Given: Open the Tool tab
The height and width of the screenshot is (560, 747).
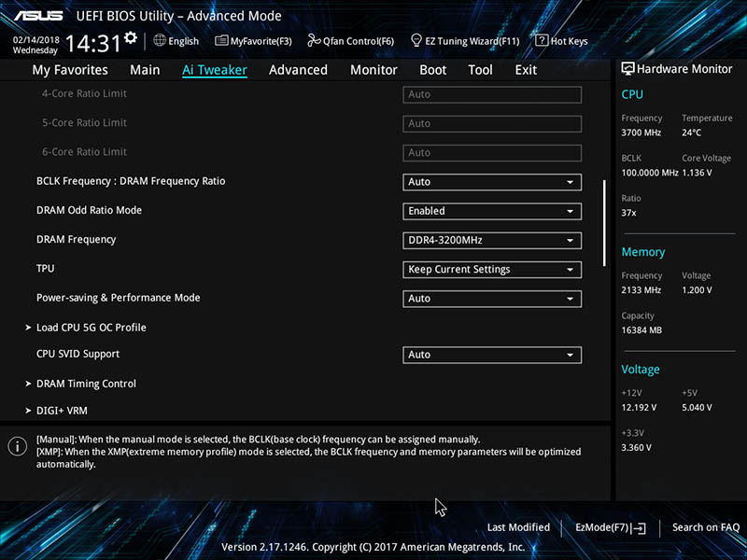Looking at the screenshot, I should [x=480, y=70].
